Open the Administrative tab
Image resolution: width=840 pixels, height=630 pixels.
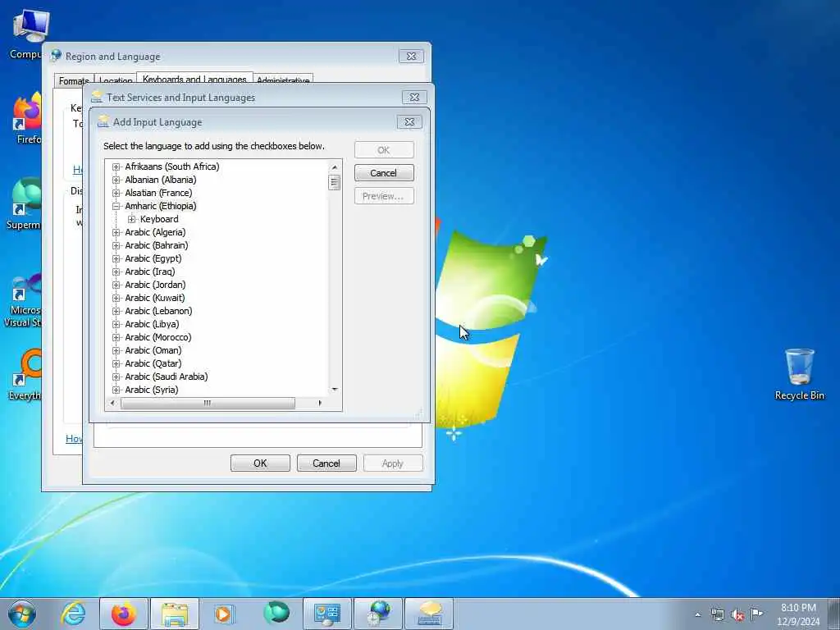click(283, 80)
